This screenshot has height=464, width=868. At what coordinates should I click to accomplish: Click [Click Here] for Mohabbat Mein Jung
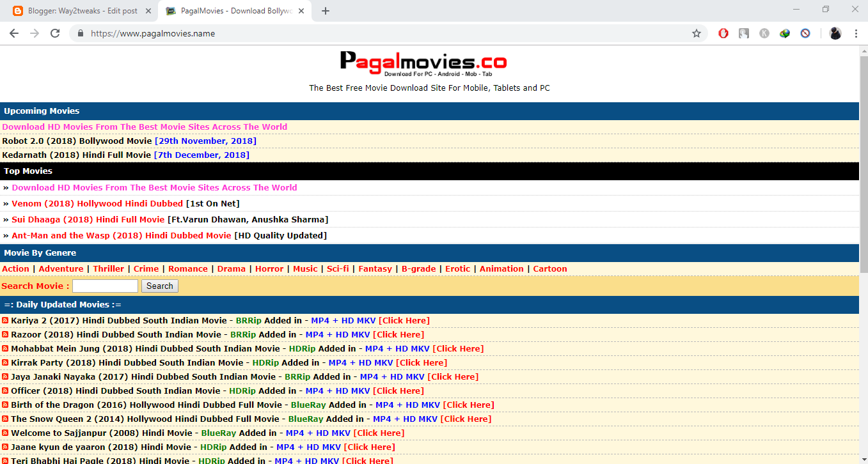458,348
